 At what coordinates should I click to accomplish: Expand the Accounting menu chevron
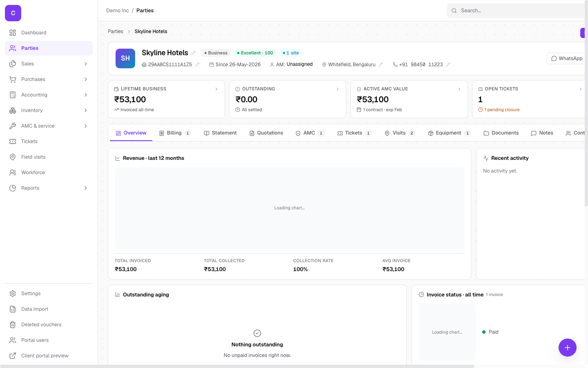[x=86, y=95]
